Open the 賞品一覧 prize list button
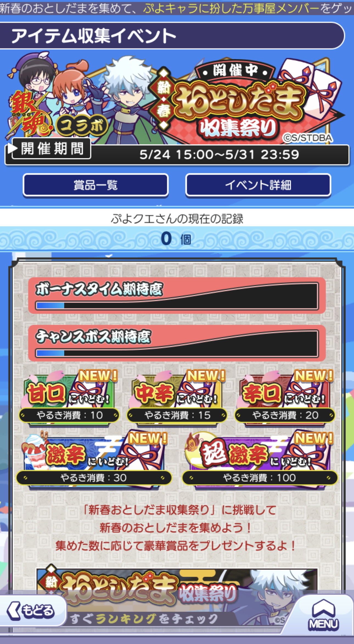This screenshot has width=354, height=644. click(x=95, y=185)
